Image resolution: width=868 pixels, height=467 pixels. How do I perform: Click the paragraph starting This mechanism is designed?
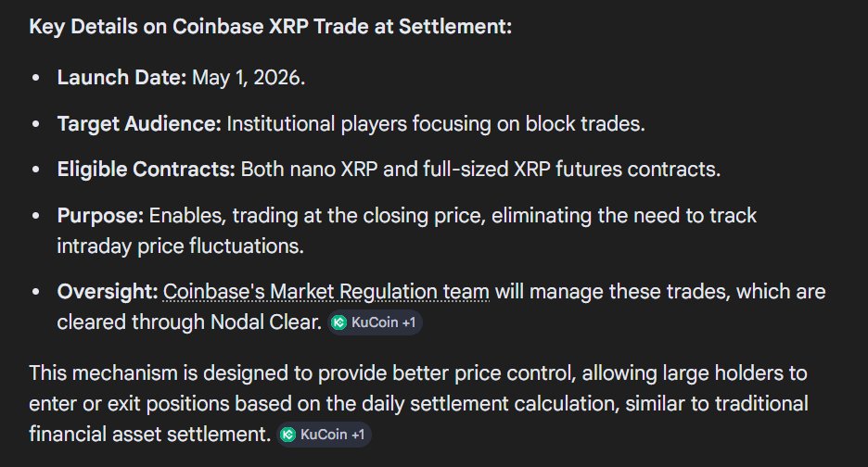[417, 404]
